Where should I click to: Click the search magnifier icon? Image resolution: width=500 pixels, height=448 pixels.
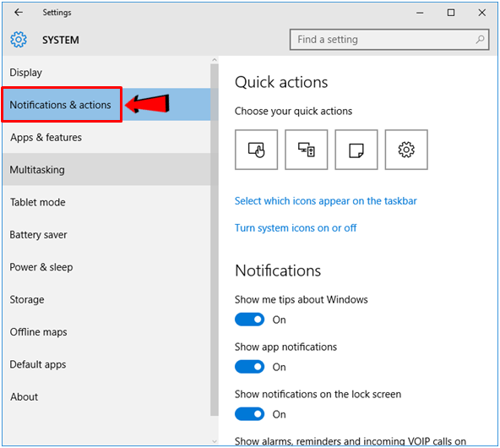(480, 40)
